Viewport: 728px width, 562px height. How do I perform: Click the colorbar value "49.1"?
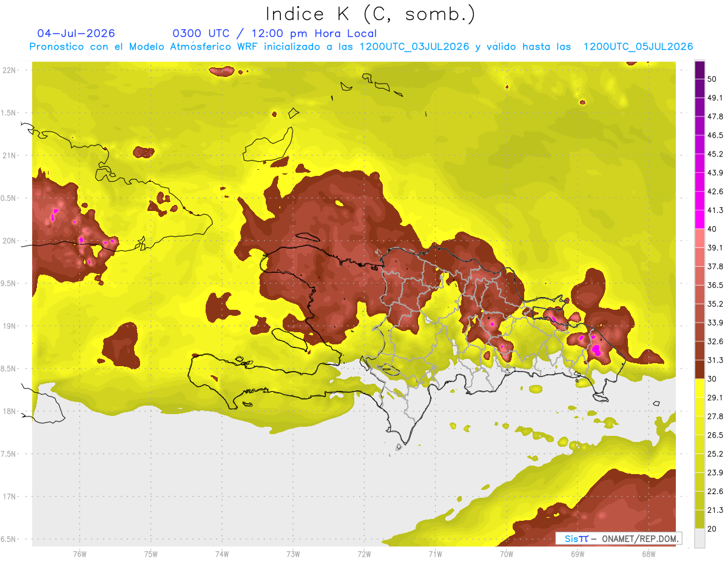click(x=715, y=98)
